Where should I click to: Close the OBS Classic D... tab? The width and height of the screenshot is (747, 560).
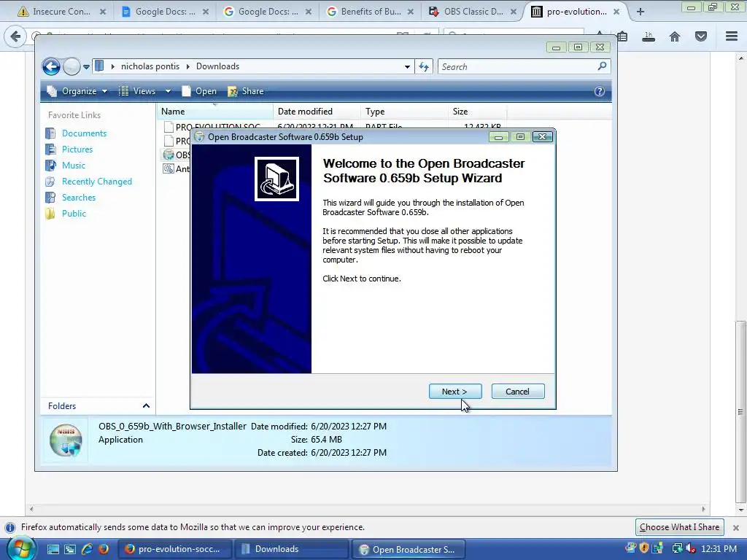(514, 12)
